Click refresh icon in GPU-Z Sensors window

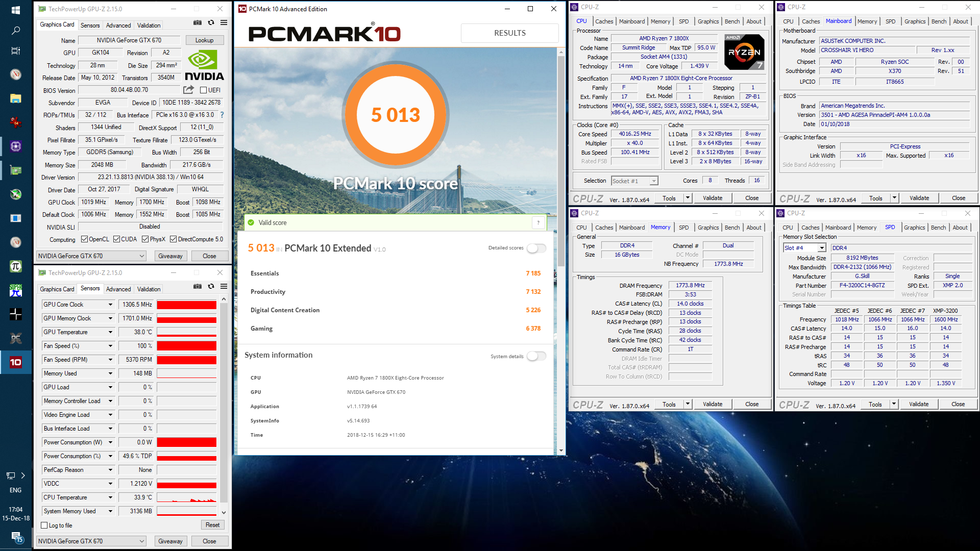click(211, 287)
